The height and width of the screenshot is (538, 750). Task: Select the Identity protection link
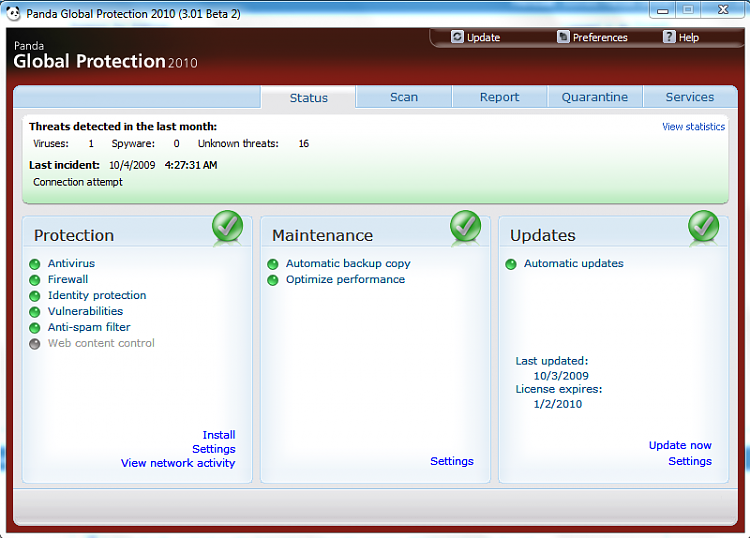pyautogui.click(x=97, y=296)
